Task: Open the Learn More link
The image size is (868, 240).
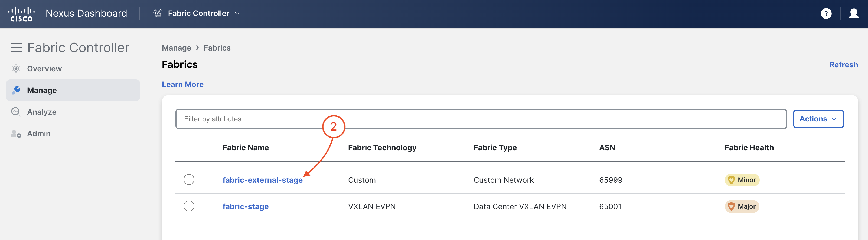Action: (x=182, y=84)
